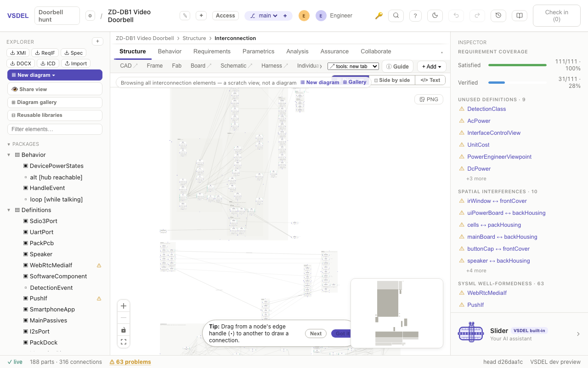Open the Add dropdown menu
Screen dimensions: 588x368
click(x=431, y=67)
